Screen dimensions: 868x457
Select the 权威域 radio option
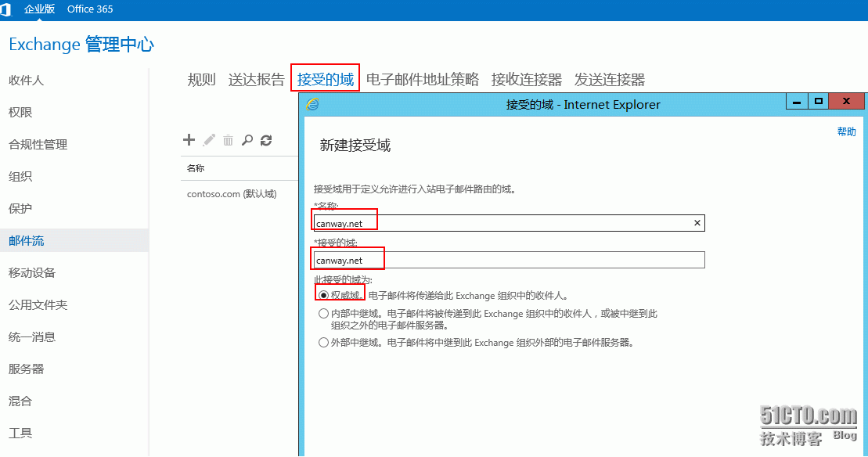(323, 296)
